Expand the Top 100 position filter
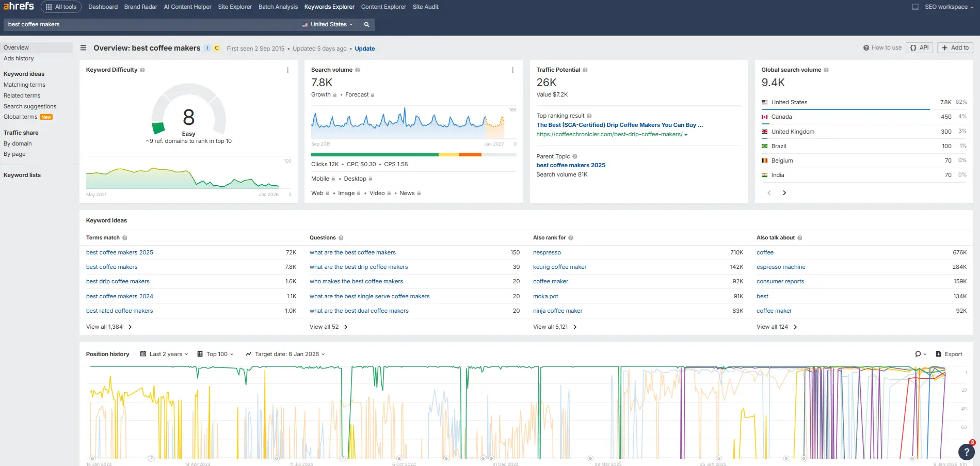 (216, 354)
